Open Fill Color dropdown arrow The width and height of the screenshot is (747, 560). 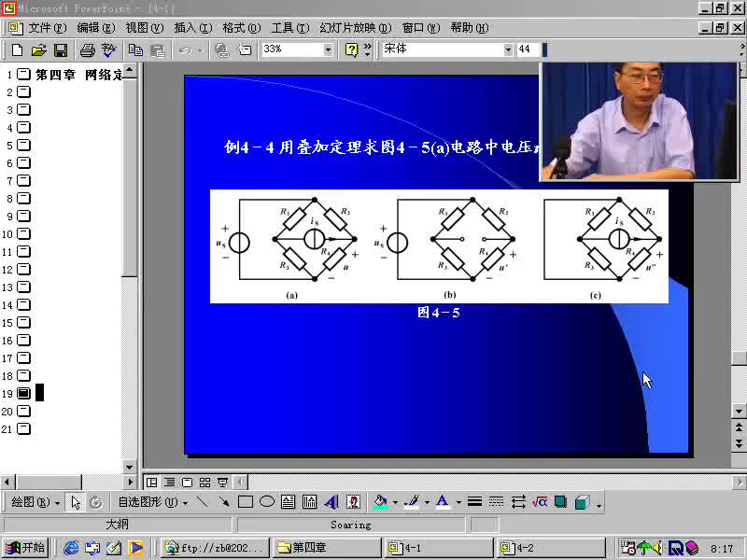pos(395,502)
